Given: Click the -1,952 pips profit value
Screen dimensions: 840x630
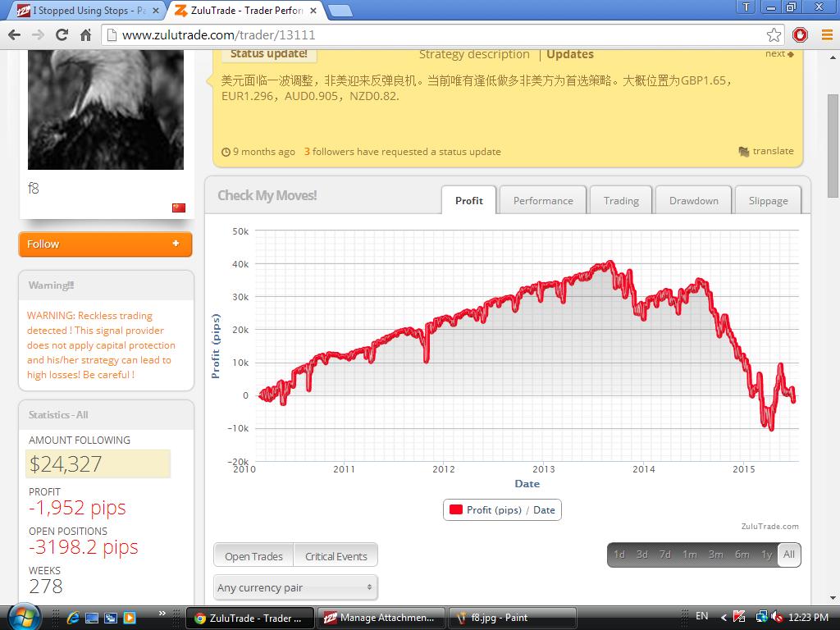Looking at the screenshot, I should point(77,508).
